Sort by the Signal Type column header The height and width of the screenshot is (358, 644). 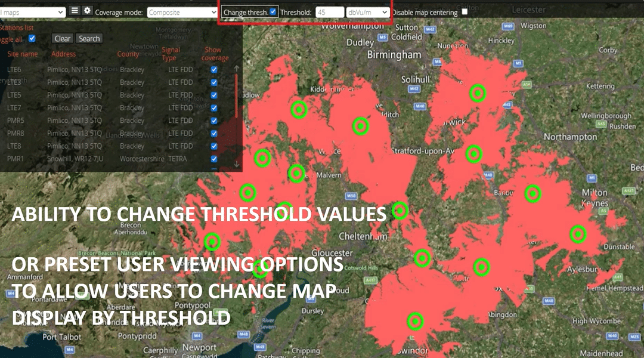tap(171, 54)
